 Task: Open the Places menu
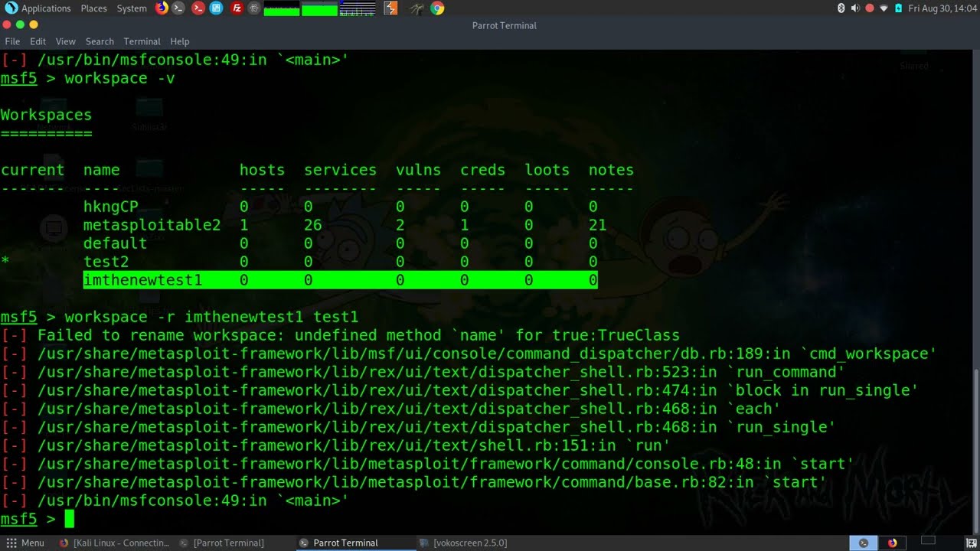93,8
